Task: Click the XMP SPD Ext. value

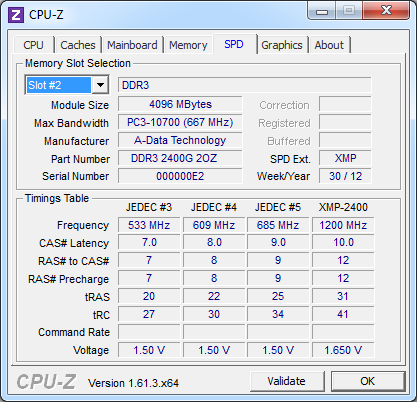Action: tap(345, 158)
